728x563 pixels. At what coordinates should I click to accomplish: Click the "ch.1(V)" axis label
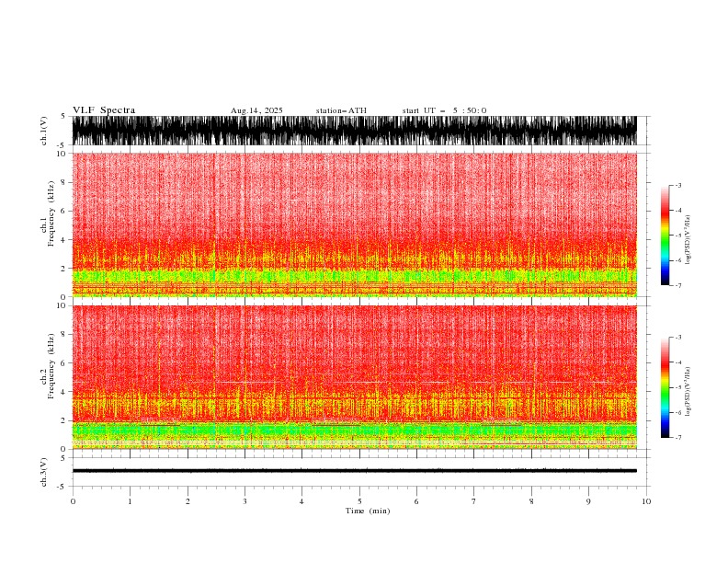point(44,131)
